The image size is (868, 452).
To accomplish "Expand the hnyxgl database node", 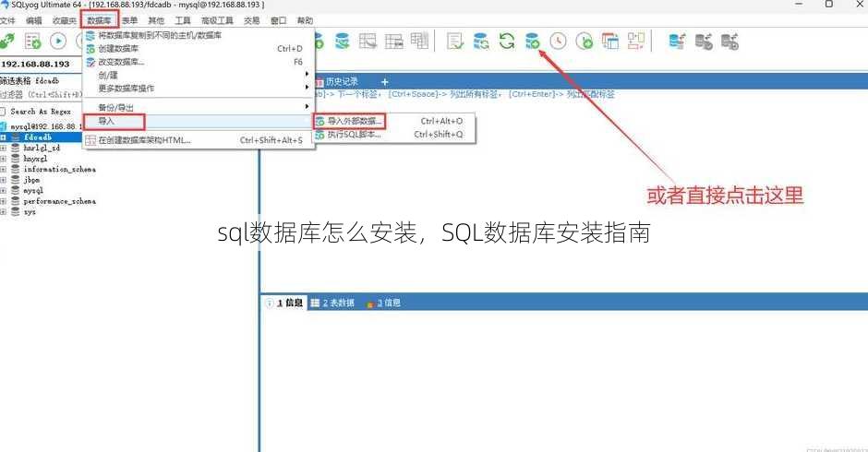I will pos(3,159).
